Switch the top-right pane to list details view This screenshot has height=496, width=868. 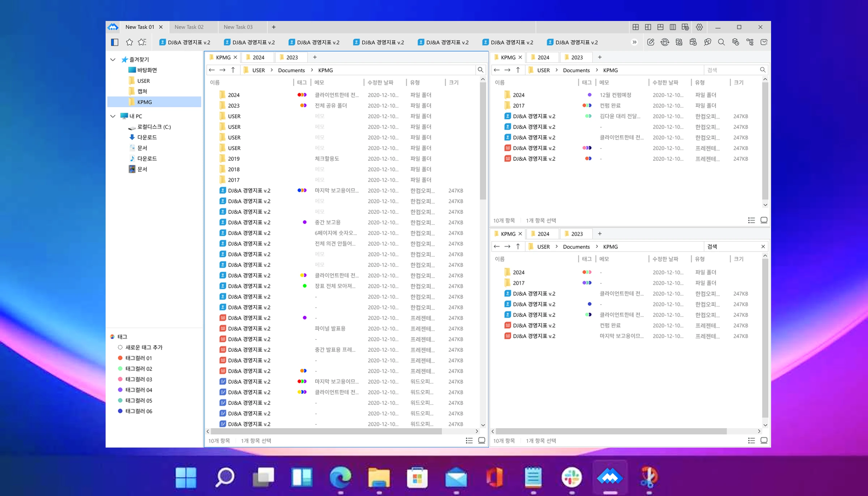coord(751,221)
